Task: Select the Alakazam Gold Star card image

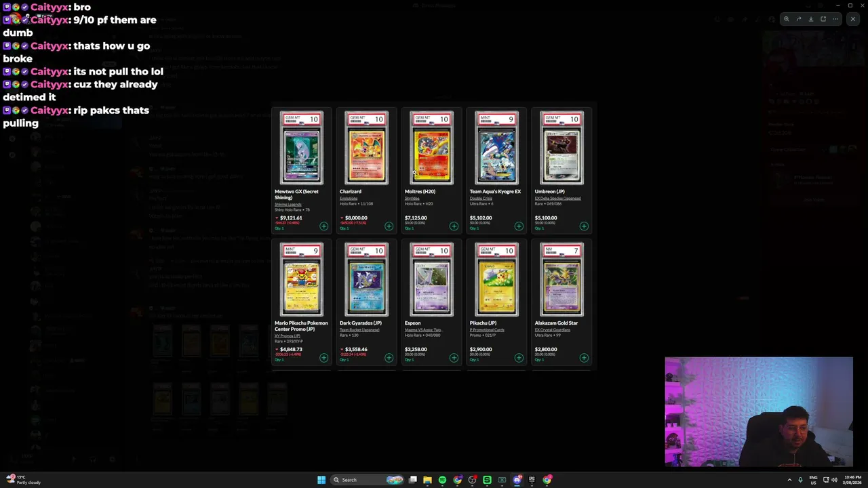Action: click(562, 280)
